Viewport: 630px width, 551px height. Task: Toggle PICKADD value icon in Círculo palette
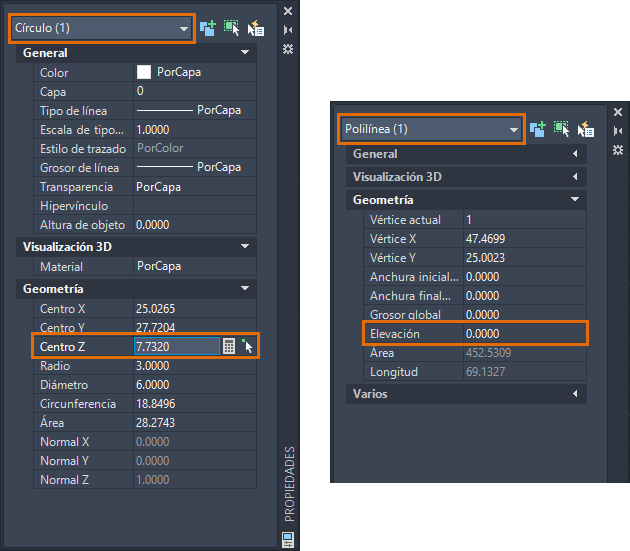click(x=208, y=29)
